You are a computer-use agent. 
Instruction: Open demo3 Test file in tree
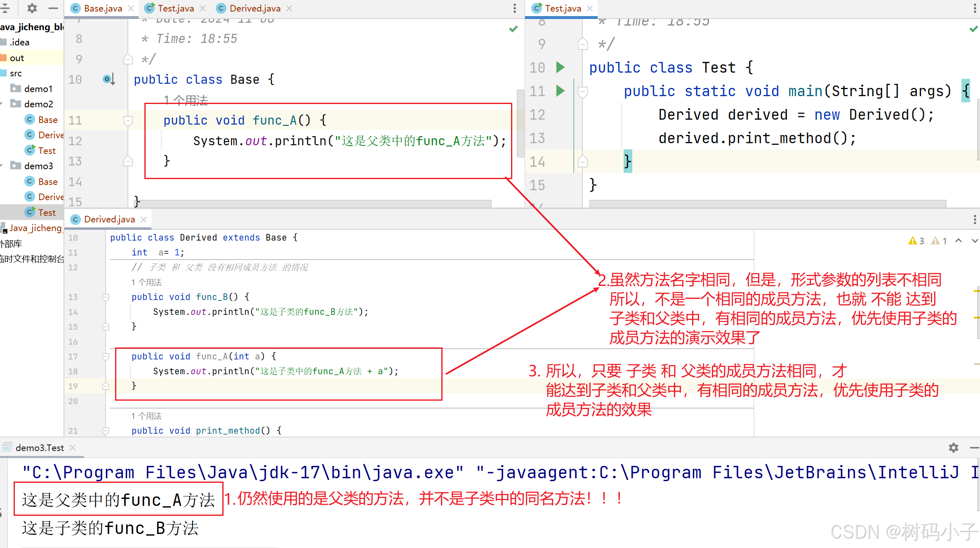point(46,213)
